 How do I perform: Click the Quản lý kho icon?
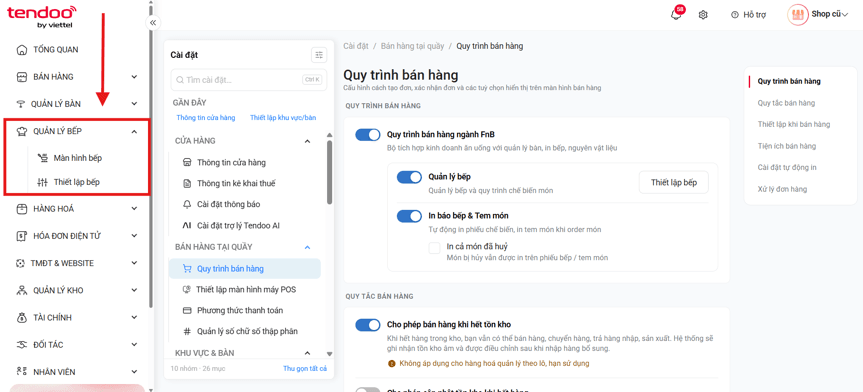(x=22, y=290)
